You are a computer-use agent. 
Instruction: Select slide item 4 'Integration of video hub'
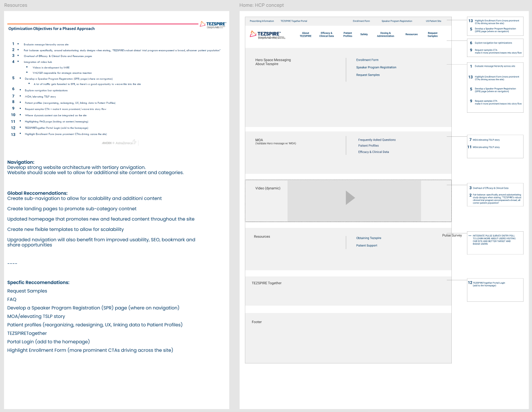[38, 62]
